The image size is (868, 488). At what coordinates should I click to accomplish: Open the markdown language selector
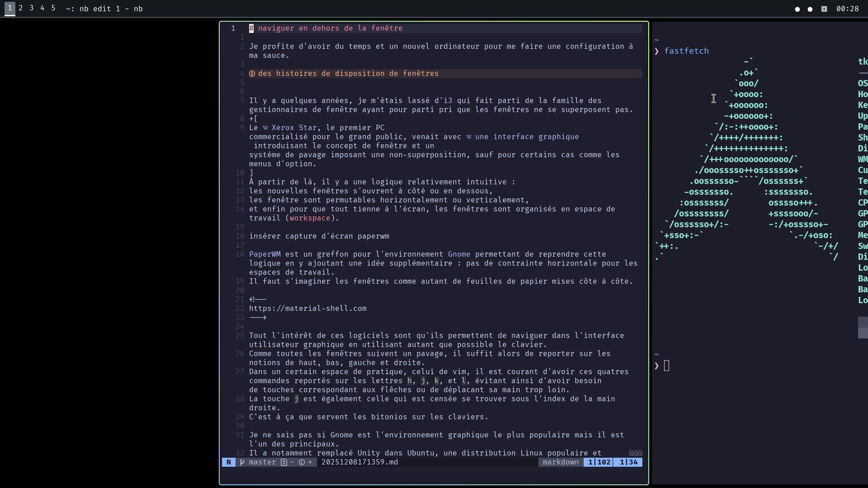(560, 462)
